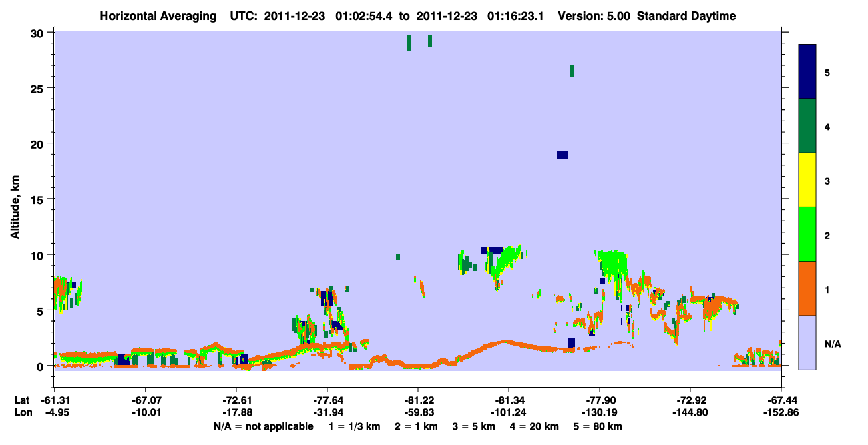Select the bright green colorbar swatch for level 2
The image size is (868, 445).
(807, 234)
